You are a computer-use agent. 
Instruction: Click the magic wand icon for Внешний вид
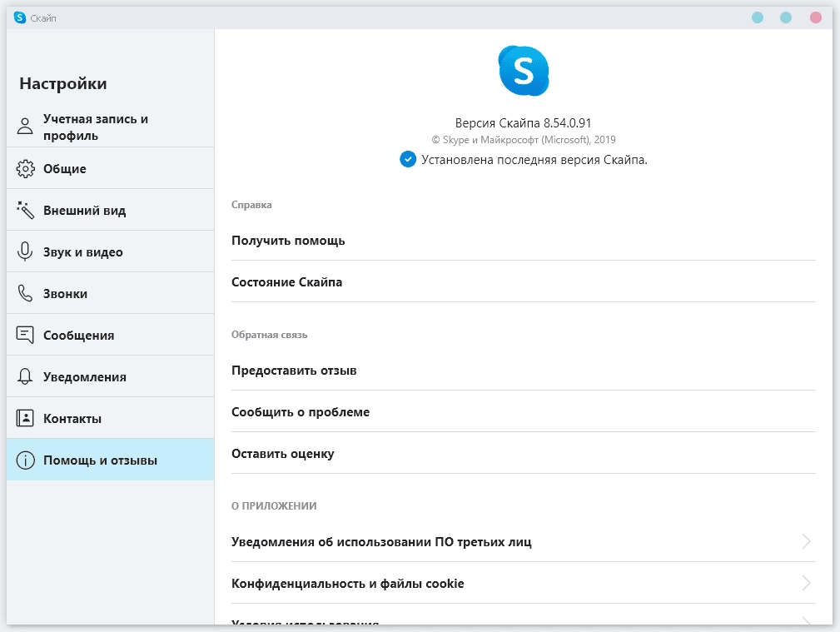click(x=25, y=210)
